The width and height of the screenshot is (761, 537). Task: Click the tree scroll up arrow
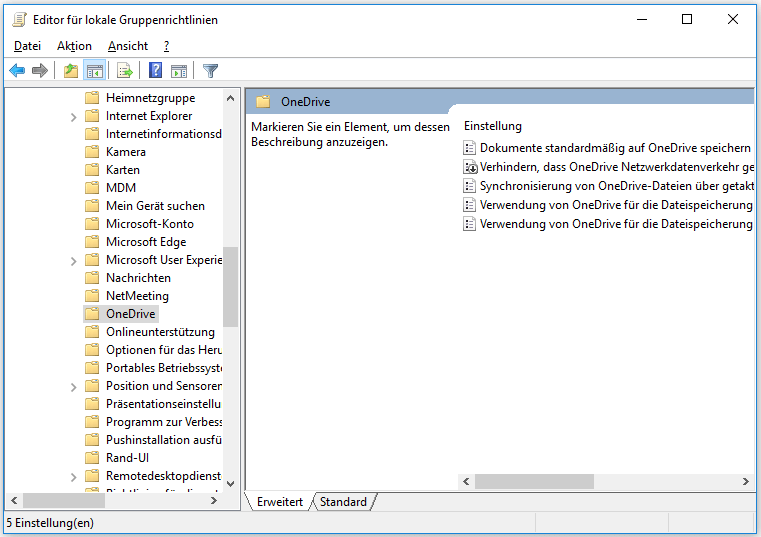point(231,99)
